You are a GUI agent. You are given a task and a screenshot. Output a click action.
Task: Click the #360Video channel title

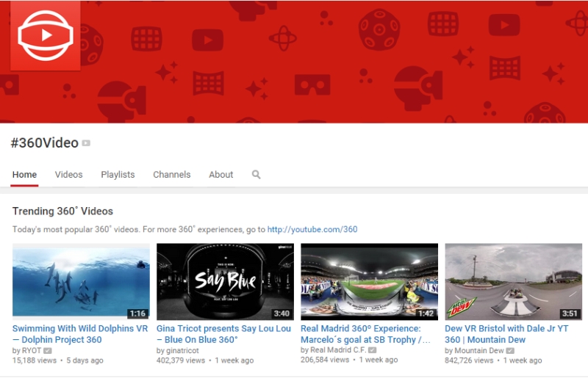45,142
